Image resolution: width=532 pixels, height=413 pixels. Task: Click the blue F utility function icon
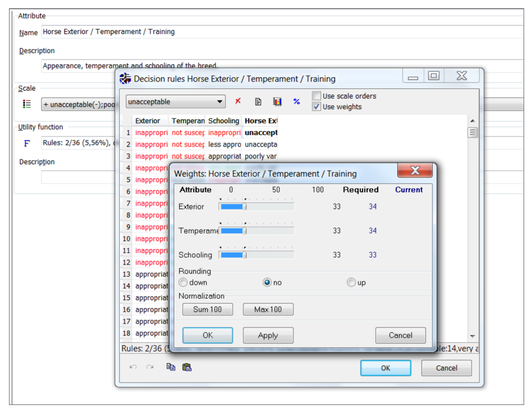[27, 143]
